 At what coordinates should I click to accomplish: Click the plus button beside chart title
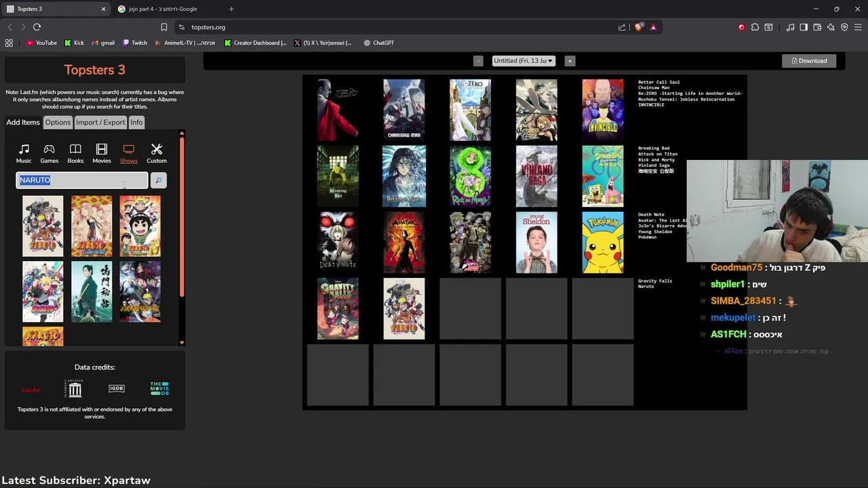point(570,60)
